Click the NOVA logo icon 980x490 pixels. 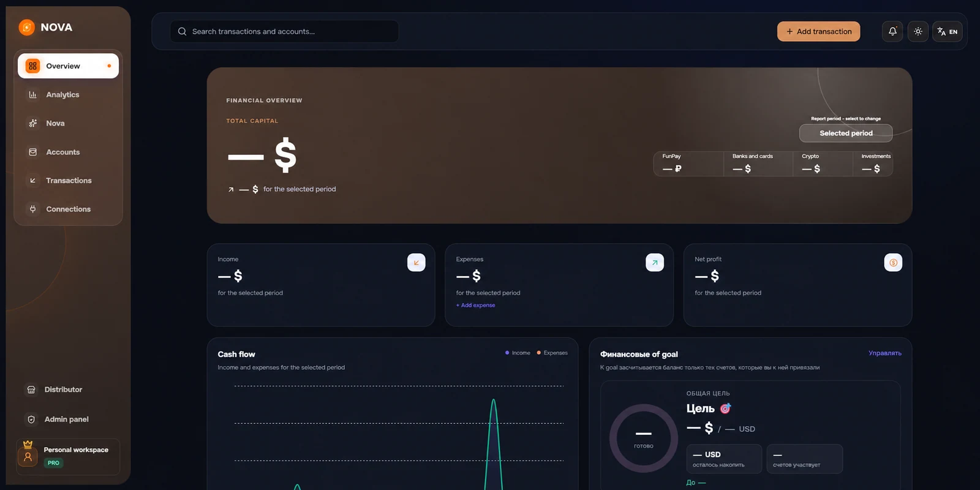[x=27, y=28]
